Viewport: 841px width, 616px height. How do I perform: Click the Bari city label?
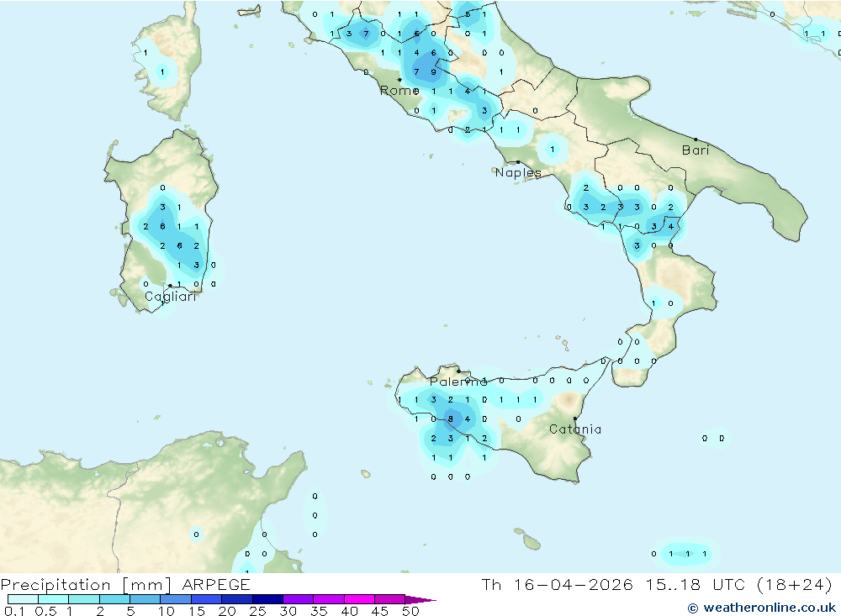pos(696,150)
